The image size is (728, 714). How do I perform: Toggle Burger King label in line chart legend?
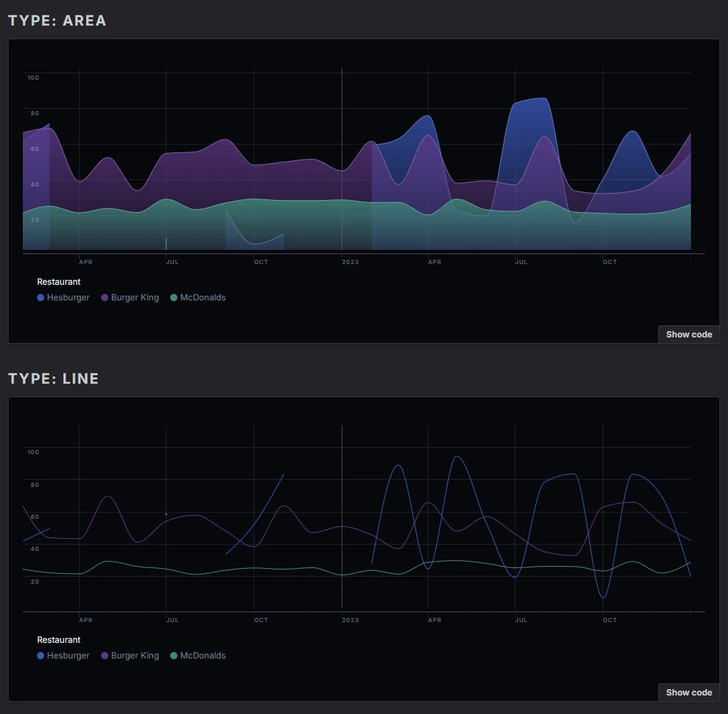(x=135, y=656)
